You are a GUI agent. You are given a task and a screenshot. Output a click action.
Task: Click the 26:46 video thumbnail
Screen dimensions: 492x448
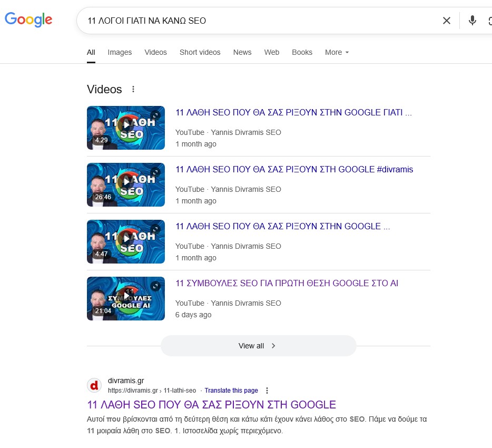coord(125,184)
